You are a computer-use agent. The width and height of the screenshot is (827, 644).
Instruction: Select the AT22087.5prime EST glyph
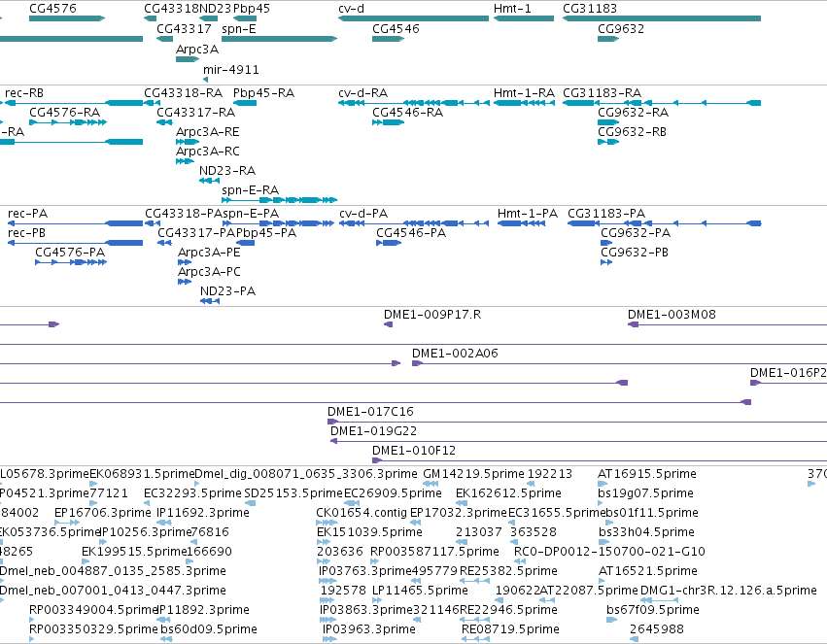pos(547,600)
